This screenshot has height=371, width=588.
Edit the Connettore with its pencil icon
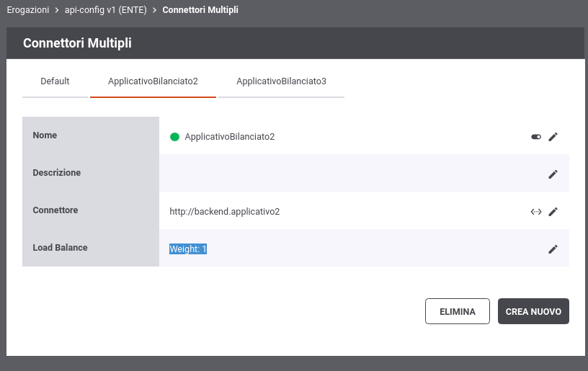553,212
